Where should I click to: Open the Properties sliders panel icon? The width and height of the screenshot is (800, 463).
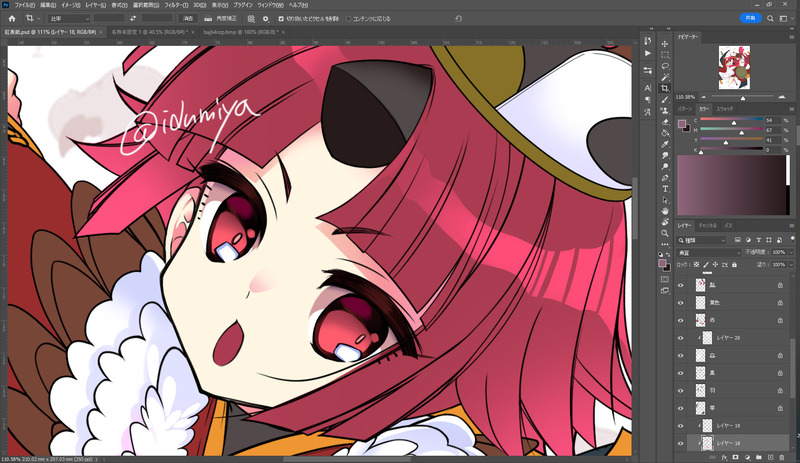coord(647,70)
